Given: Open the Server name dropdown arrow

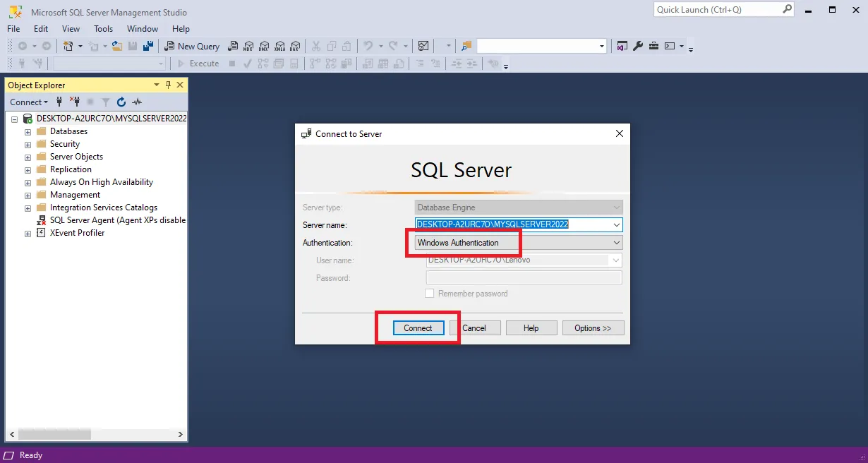Looking at the screenshot, I should [x=617, y=225].
